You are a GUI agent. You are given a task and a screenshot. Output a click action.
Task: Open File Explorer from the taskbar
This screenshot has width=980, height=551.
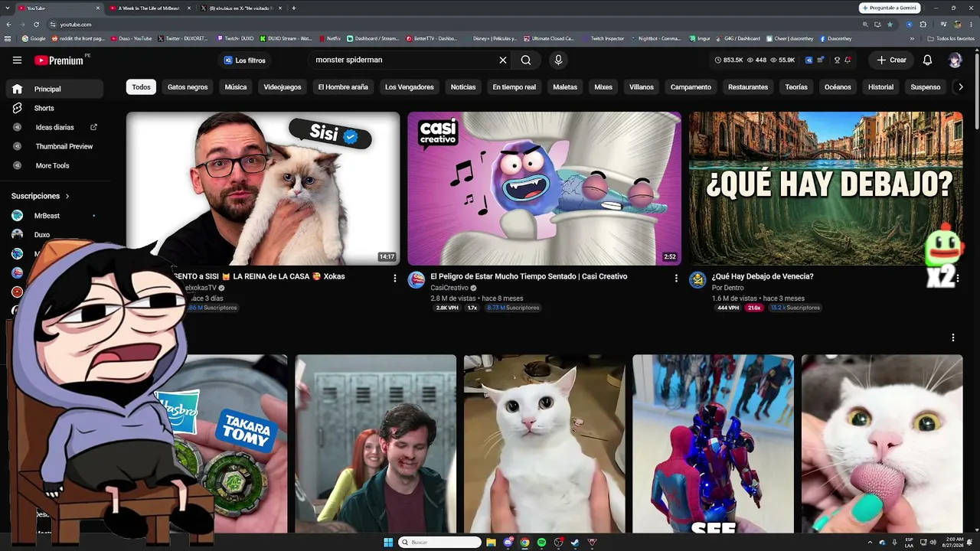tap(491, 543)
